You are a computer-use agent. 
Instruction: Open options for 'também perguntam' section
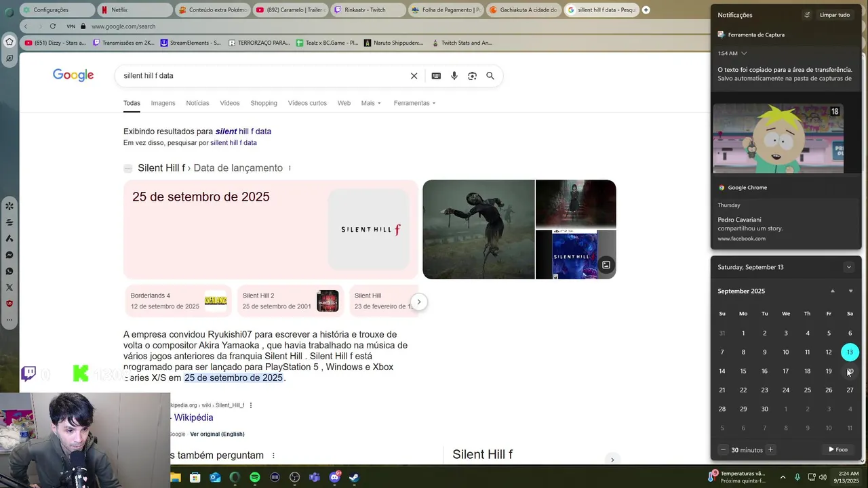273,455
